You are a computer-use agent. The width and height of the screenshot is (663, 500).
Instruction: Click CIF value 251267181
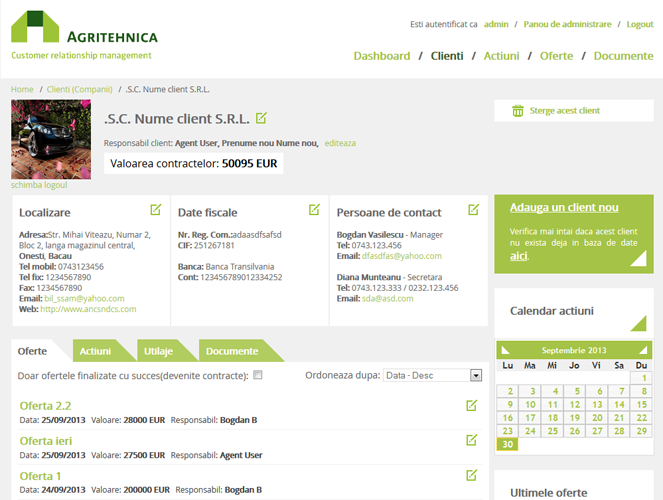click(214, 245)
